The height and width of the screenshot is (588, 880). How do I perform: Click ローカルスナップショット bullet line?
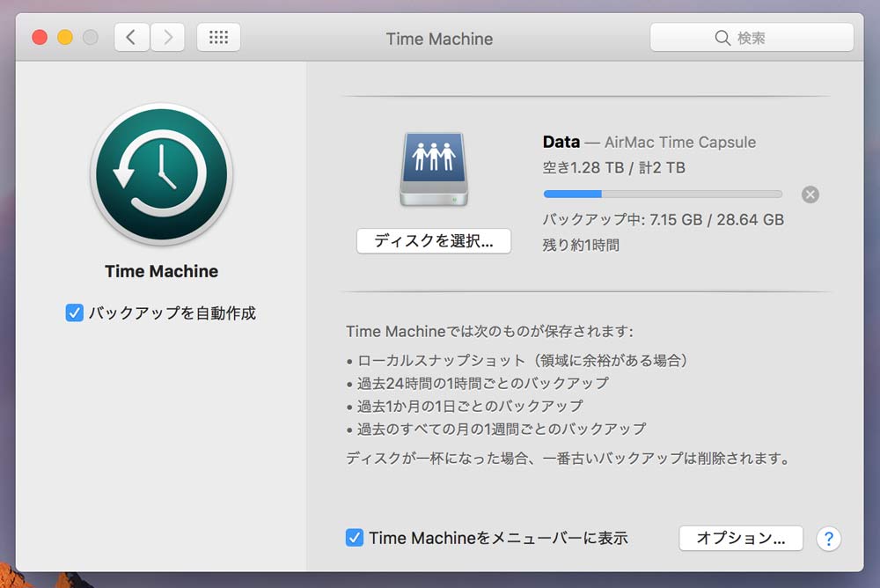coord(522,361)
